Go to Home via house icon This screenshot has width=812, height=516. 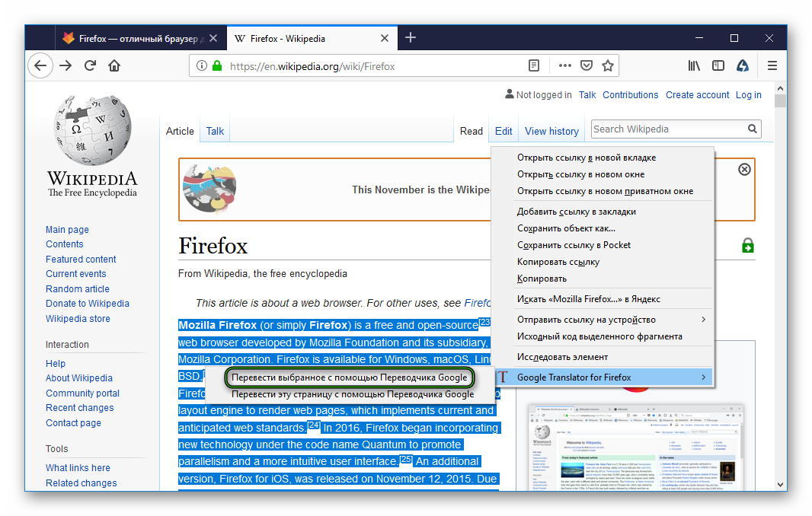(x=114, y=65)
